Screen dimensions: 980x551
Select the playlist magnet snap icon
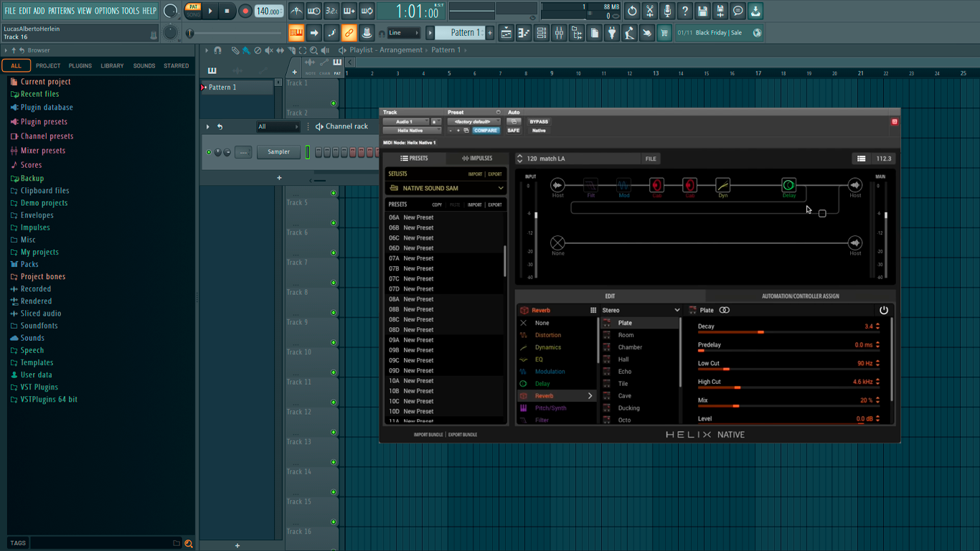pos(218,50)
